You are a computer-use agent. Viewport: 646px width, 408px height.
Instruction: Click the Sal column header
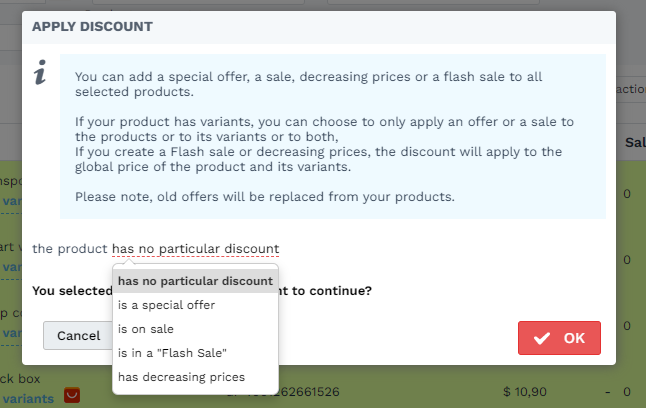point(635,143)
